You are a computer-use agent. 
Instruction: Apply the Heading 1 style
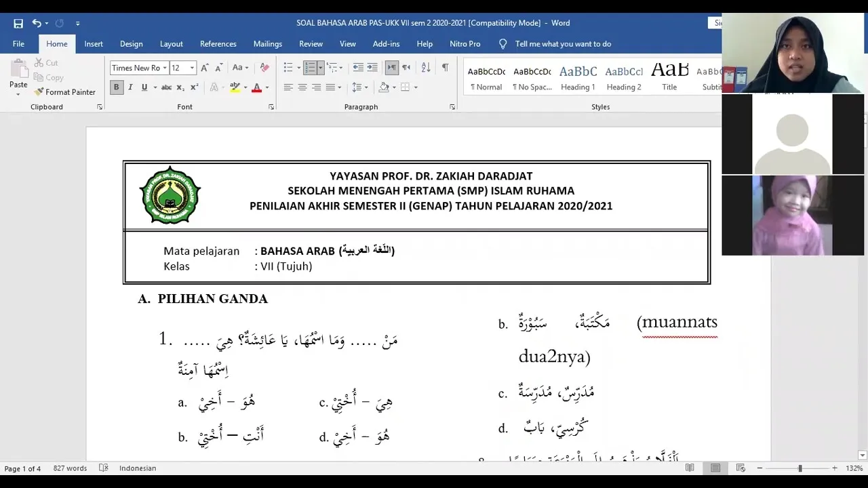(578, 77)
